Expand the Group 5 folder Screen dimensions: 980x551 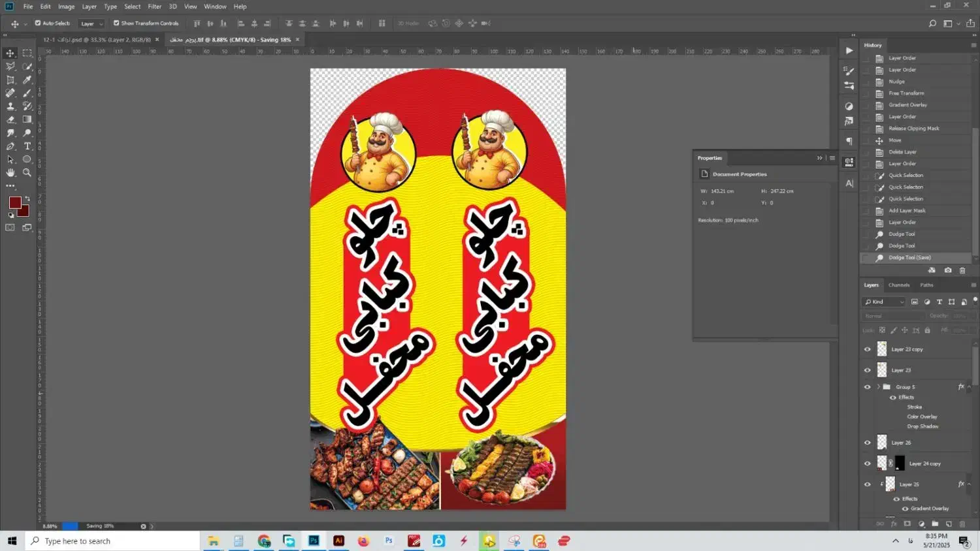pyautogui.click(x=879, y=387)
